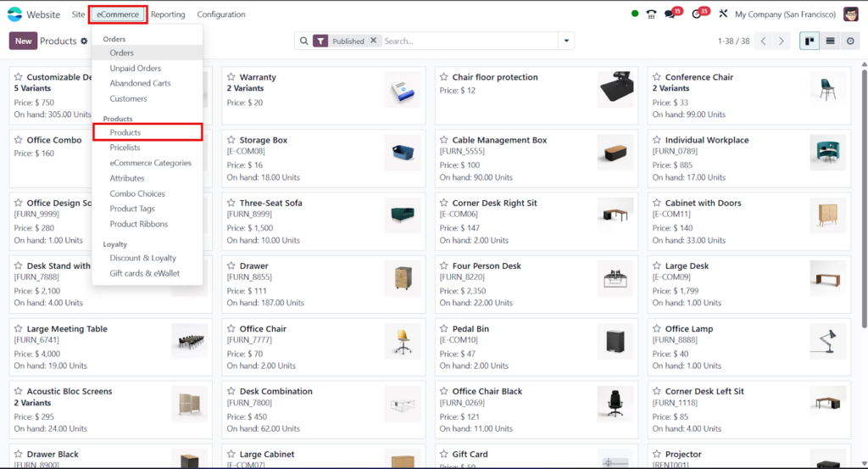Mark Cable Management Box as favorite
This screenshot has height=469, width=868.
tap(444, 140)
